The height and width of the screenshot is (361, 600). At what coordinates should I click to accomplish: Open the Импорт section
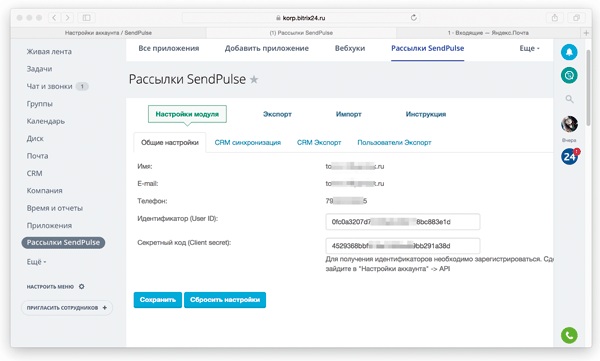[349, 114]
